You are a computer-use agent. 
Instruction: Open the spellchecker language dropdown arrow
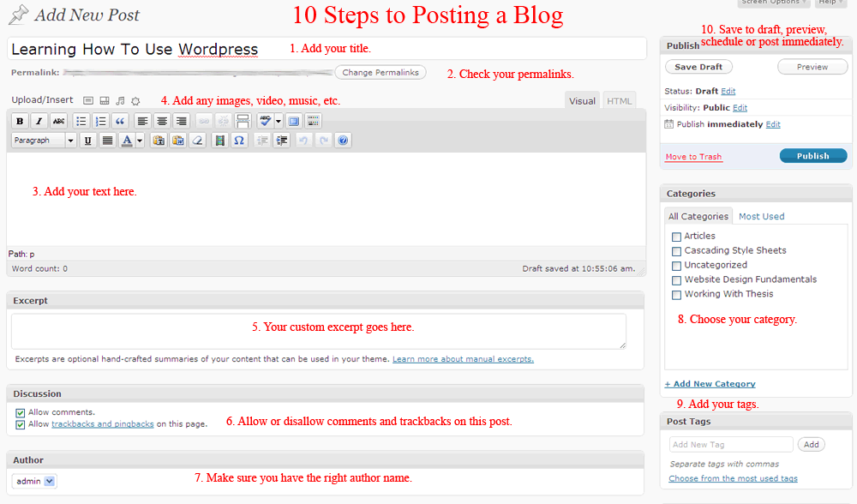(x=279, y=121)
